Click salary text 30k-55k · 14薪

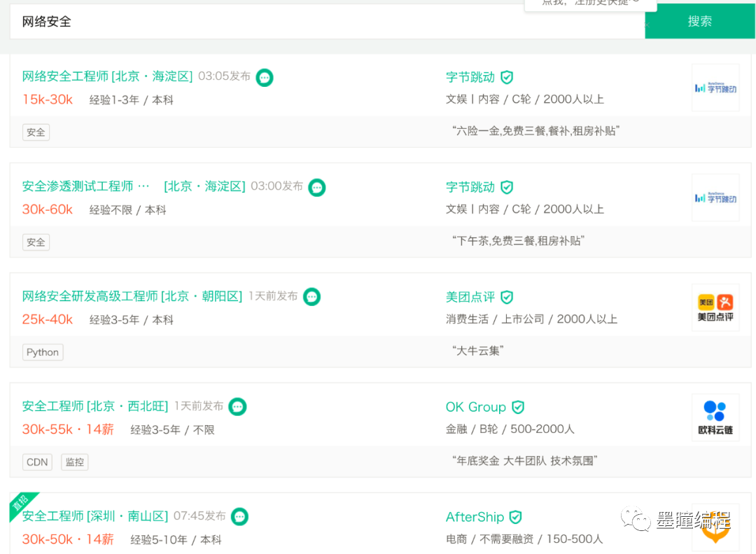68,429
